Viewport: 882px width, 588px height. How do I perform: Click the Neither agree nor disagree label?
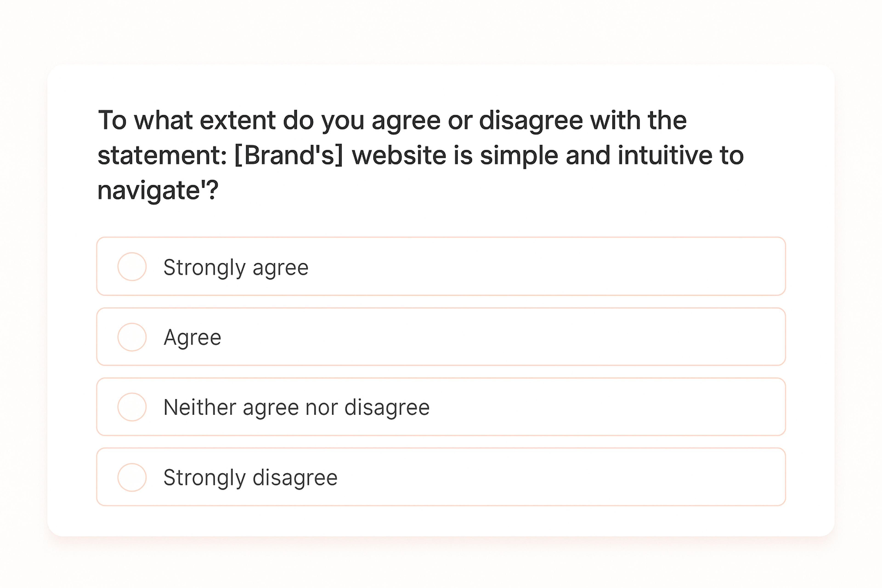pyautogui.click(x=297, y=407)
